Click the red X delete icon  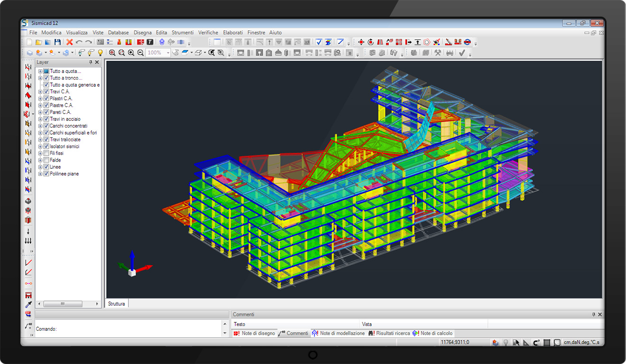pos(70,42)
